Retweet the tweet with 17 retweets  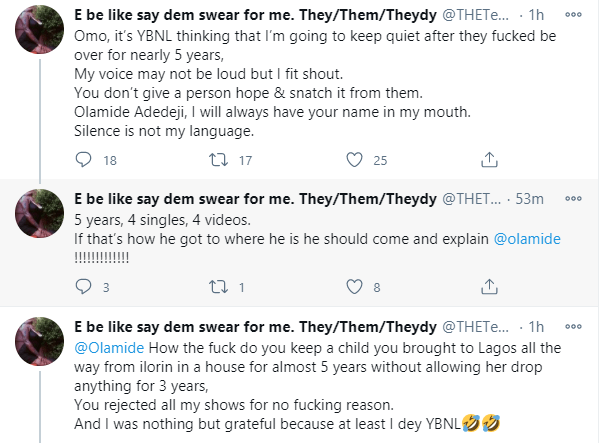[x=218, y=160]
